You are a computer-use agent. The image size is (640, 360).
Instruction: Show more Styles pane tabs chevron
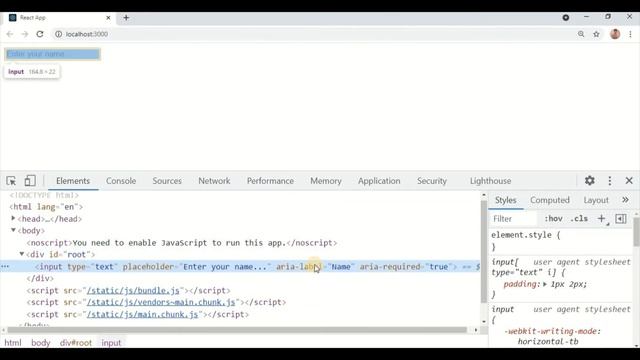click(625, 200)
